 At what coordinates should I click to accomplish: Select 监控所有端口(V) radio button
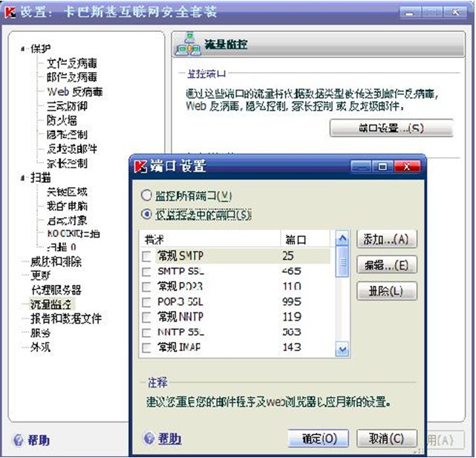(146, 196)
